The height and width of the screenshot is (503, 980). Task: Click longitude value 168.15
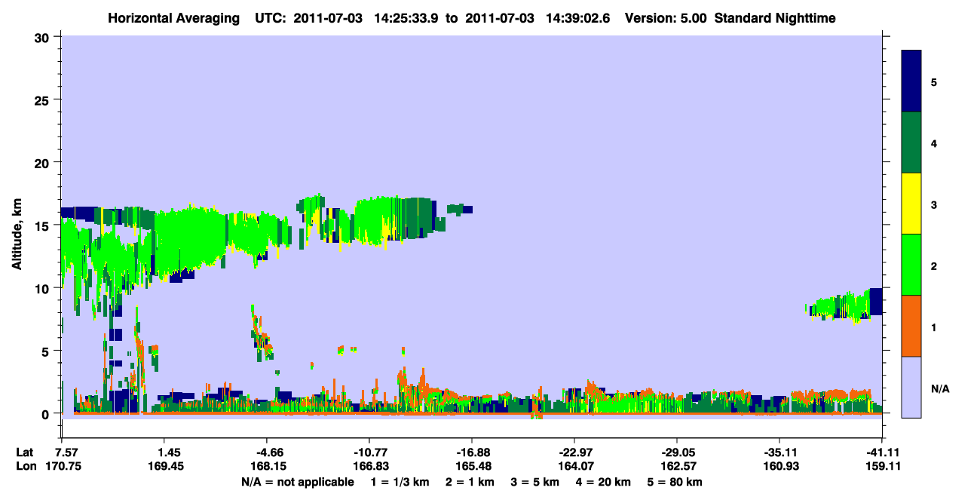(267, 466)
